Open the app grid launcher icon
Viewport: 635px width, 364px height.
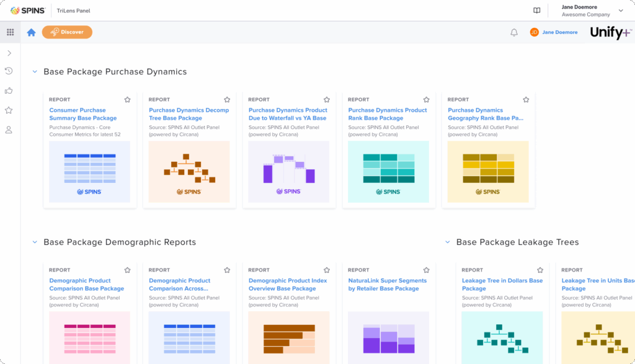pyautogui.click(x=10, y=32)
